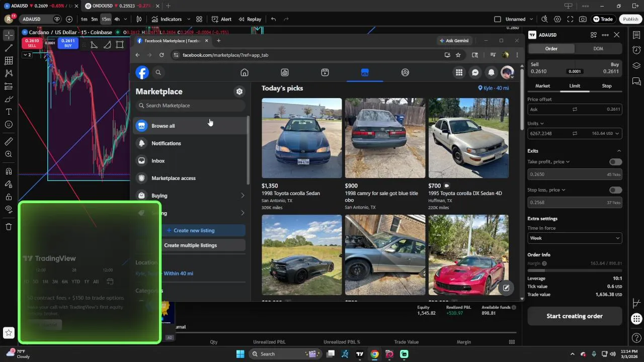This screenshot has width=644, height=362.
Task: Click Create multiple listings button
Action: [190, 245]
